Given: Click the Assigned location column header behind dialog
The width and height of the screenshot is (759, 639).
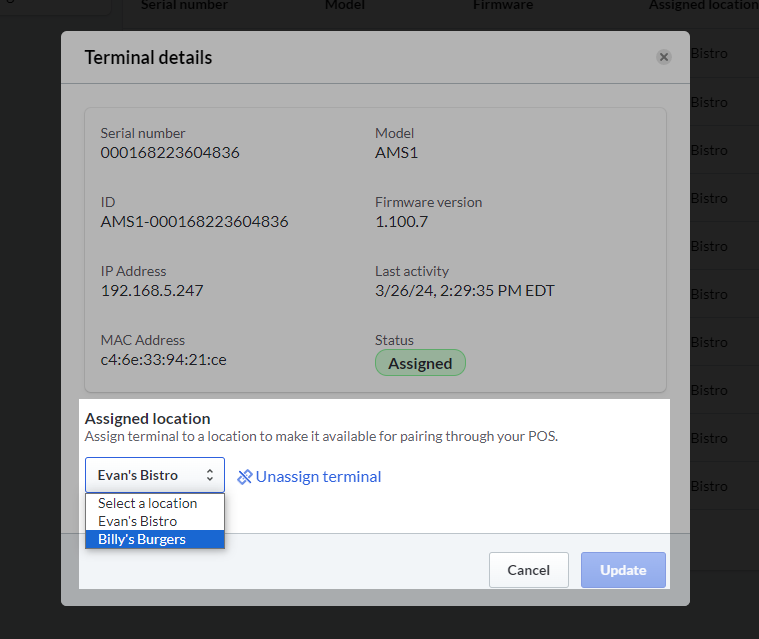Looking at the screenshot, I should (704, 5).
